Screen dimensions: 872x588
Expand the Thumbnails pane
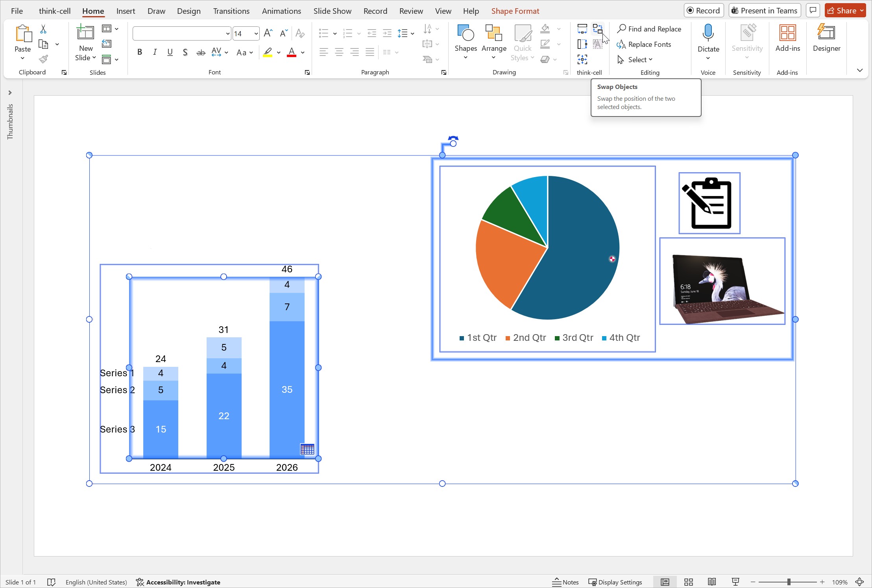coord(10,93)
